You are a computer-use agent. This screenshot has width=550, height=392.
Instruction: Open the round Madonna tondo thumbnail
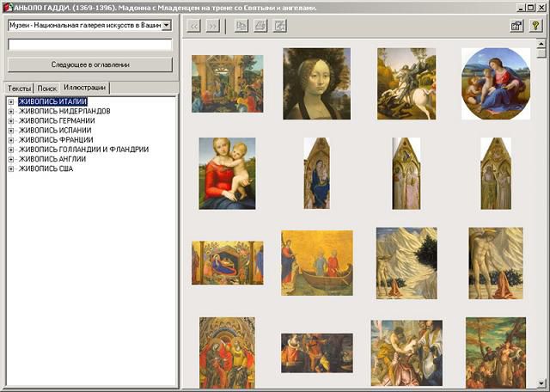496,83
